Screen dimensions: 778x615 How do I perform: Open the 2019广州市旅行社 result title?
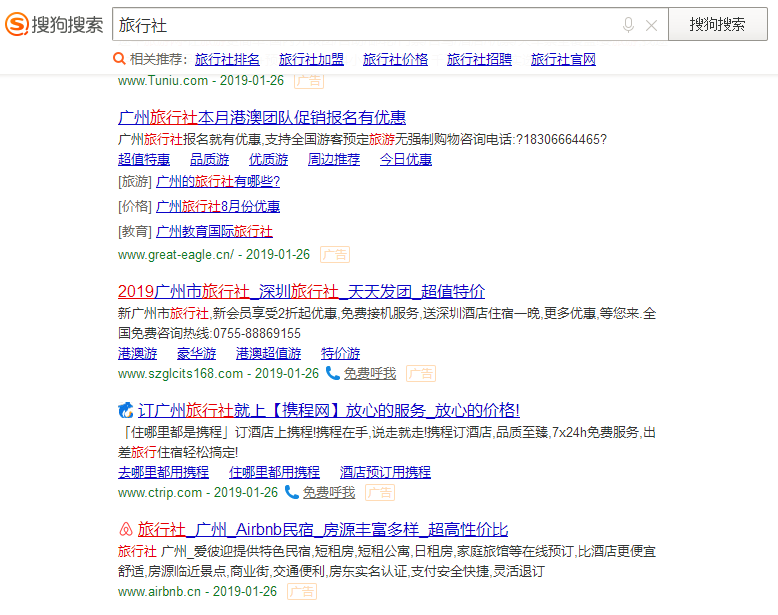[x=301, y=291]
